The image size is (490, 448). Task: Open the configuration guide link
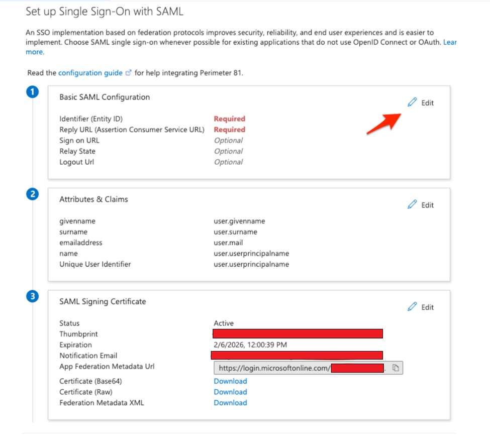(x=90, y=73)
